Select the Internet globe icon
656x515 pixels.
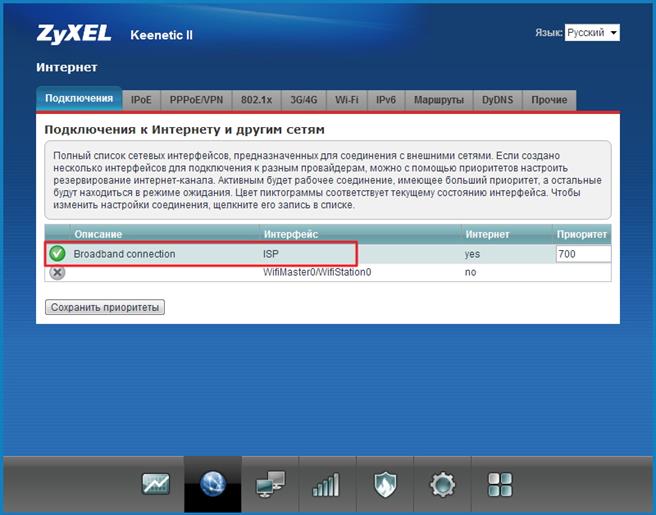pyautogui.click(x=213, y=484)
